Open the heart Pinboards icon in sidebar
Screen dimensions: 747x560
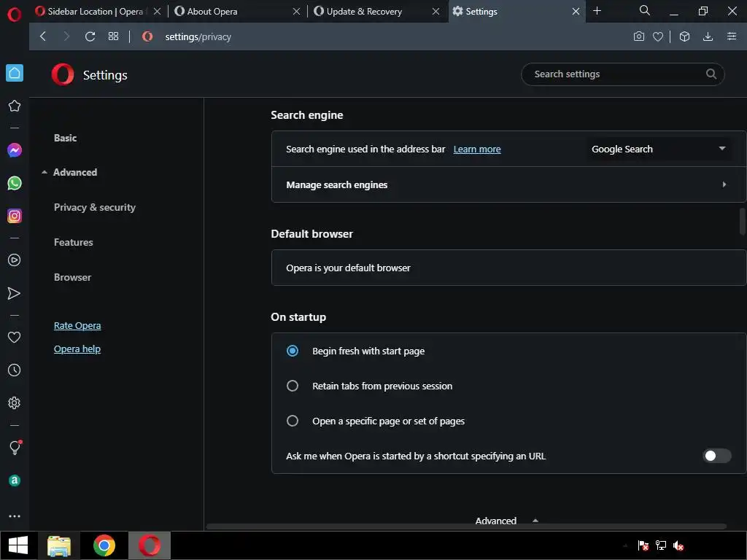pyautogui.click(x=15, y=337)
